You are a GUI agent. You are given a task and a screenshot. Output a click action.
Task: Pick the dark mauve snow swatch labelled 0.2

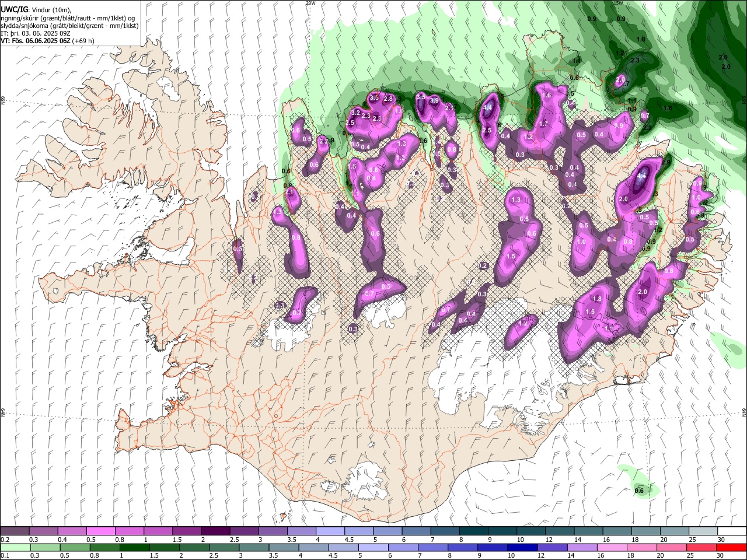click(x=15, y=531)
